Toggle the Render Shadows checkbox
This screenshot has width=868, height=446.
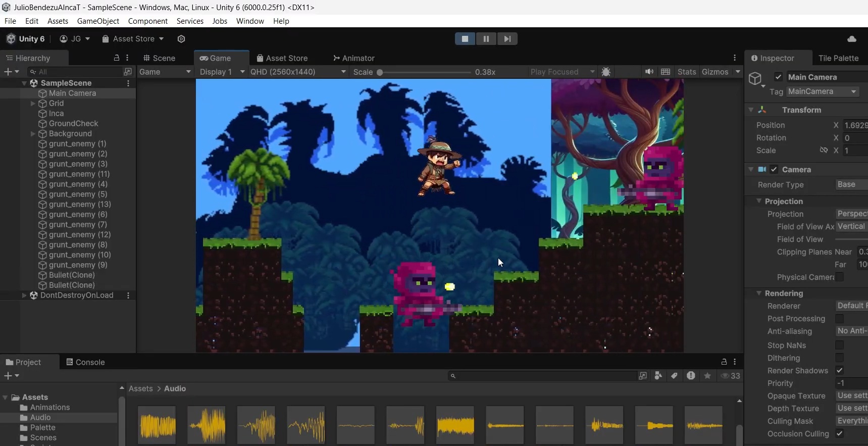(839, 371)
